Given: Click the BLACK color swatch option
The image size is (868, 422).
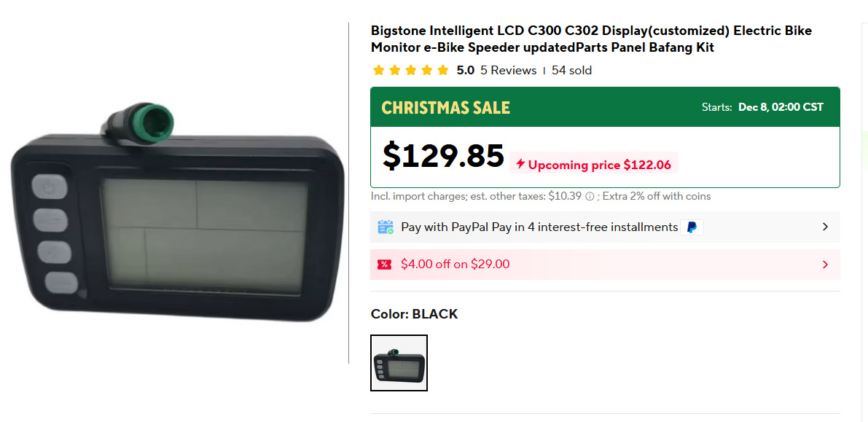Looking at the screenshot, I should (399, 362).
